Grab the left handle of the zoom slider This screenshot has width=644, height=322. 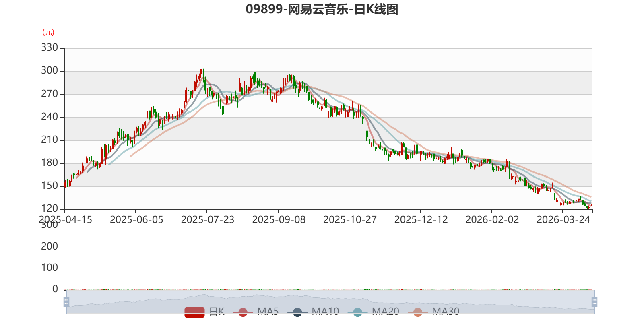pos(66,301)
